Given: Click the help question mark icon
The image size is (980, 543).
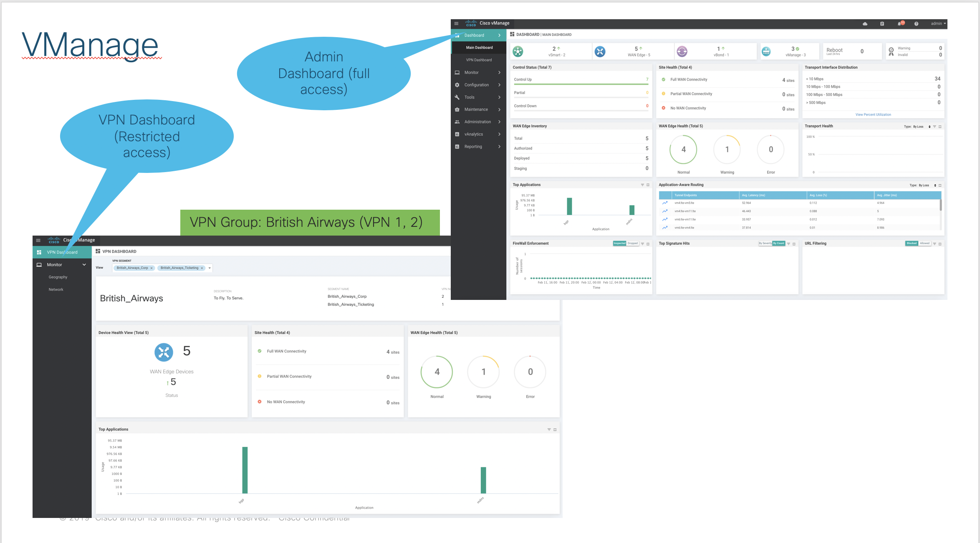Looking at the screenshot, I should (916, 24).
